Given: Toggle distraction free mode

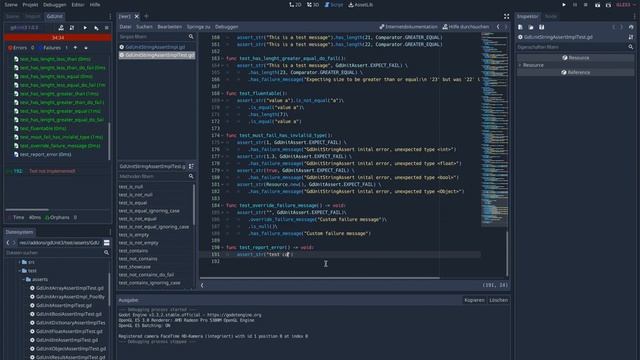Looking at the screenshot, I should click(506, 16).
